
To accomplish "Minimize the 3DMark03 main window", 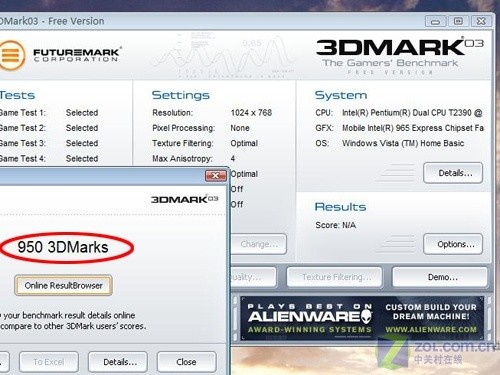I will pyautogui.click(x=435, y=22).
